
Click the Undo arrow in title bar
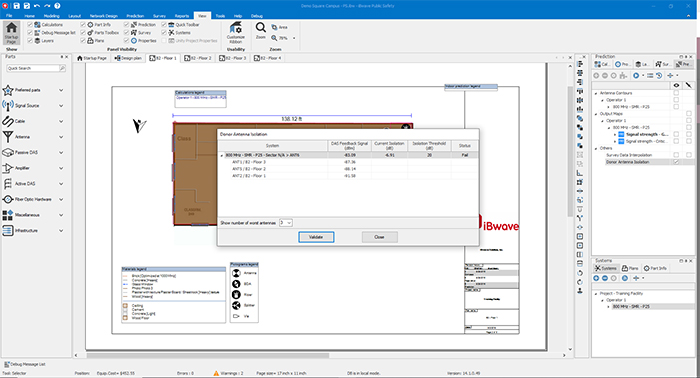click(x=37, y=6)
